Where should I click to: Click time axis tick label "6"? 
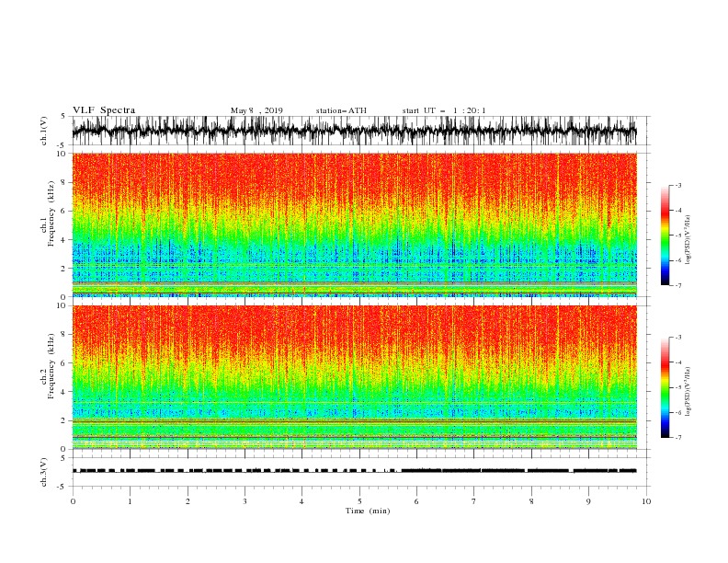[416, 501]
